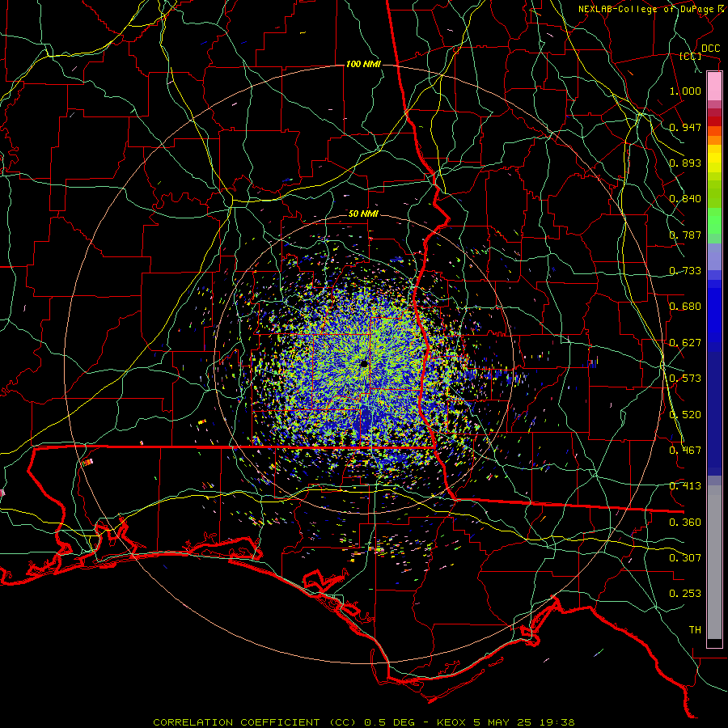Click the TH threshold label in legend
The height and width of the screenshot is (728, 728).
tap(695, 630)
